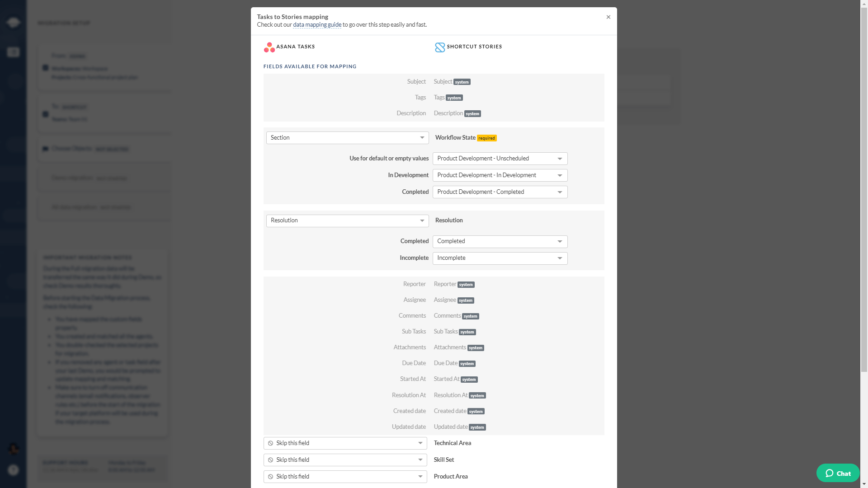Open the data mapping guide link
The image size is (868, 488).
[x=317, y=25]
